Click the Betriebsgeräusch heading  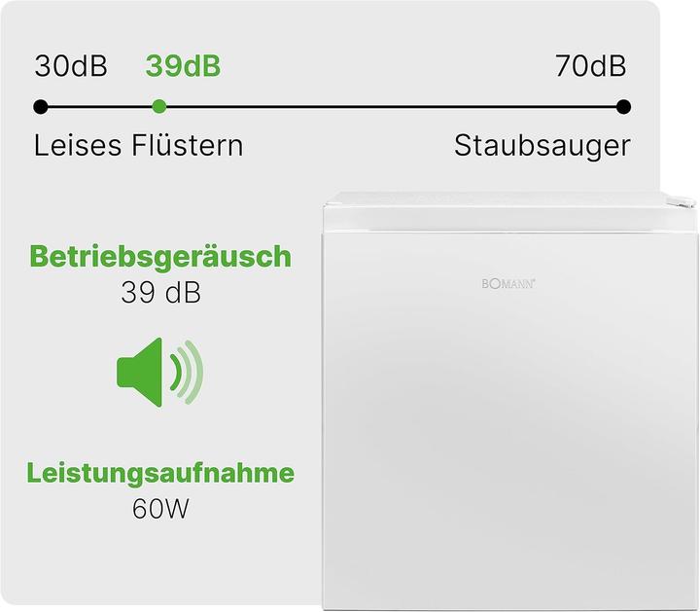[160, 257]
